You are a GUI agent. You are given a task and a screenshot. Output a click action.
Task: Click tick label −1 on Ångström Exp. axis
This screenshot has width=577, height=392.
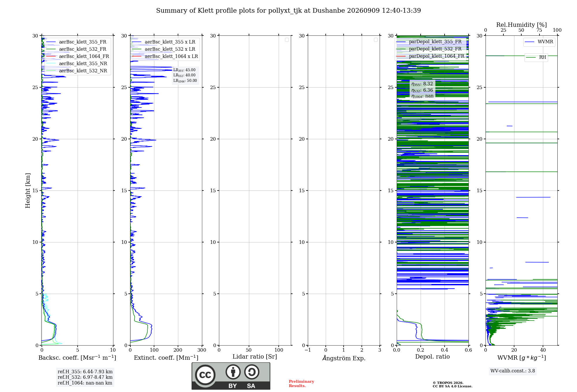tap(308, 350)
